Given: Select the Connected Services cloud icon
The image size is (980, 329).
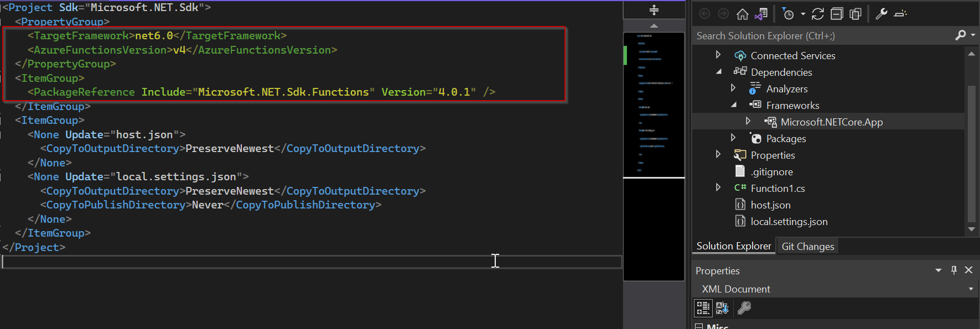Looking at the screenshot, I should (740, 55).
